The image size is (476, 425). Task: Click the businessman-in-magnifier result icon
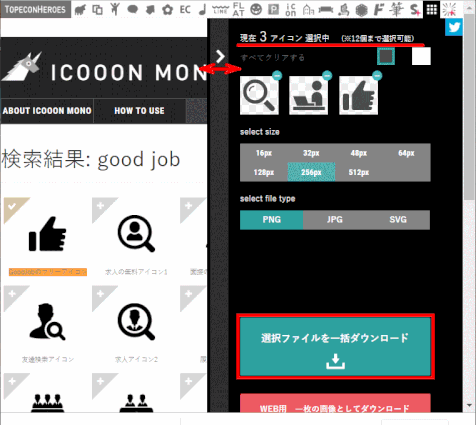click(x=136, y=321)
